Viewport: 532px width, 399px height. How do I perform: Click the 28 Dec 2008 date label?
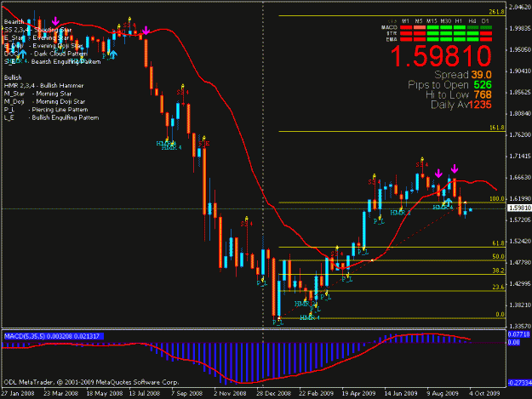pos(273,393)
